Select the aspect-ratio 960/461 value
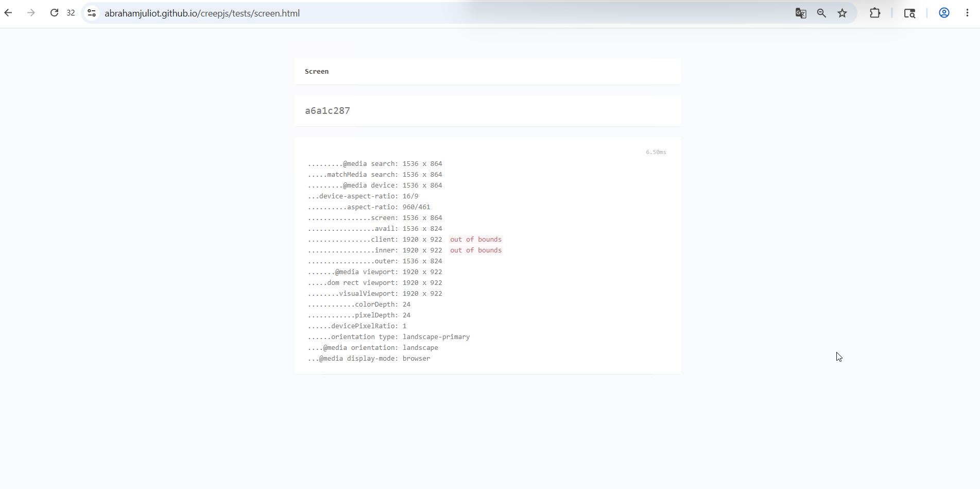The width and height of the screenshot is (980, 489). pyautogui.click(x=416, y=207)
